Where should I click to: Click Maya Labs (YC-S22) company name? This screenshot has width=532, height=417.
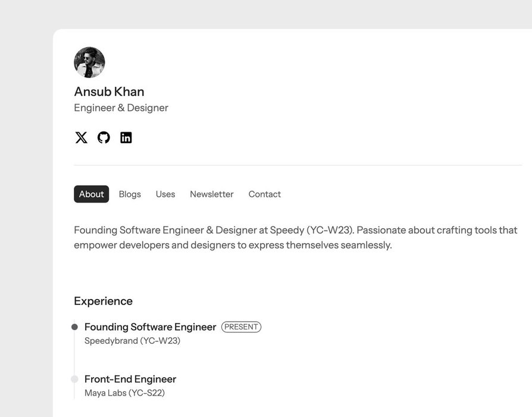124,393
